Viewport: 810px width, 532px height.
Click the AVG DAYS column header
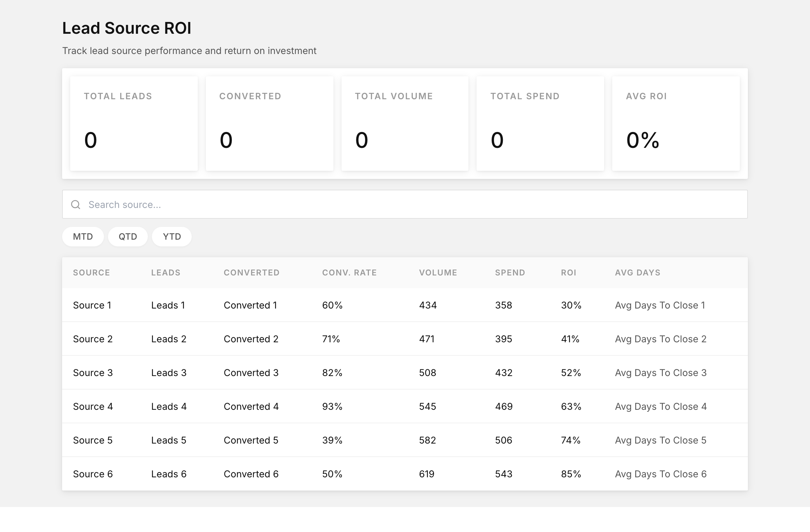[638, 273]
